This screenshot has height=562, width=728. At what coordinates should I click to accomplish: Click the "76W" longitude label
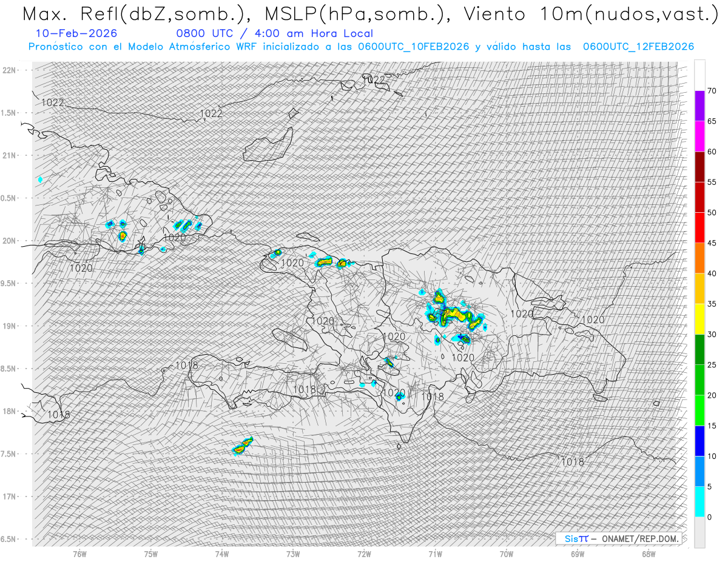click(79, 554)
